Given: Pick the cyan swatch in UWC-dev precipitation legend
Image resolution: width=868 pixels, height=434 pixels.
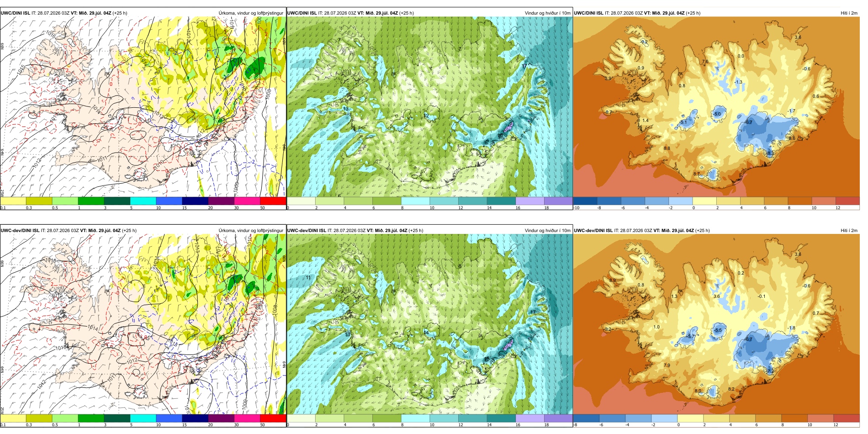Looking at the screenshot, I should click(x=143, y=418).
